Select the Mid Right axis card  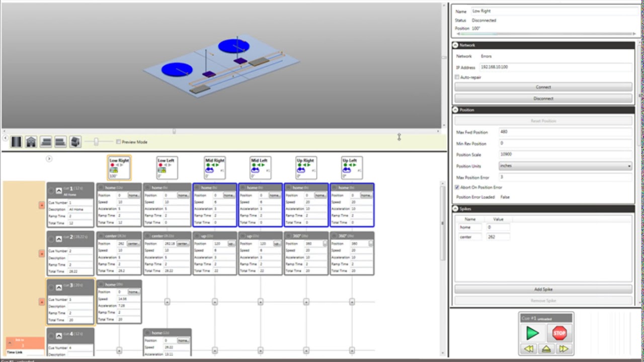pos(215,167)
